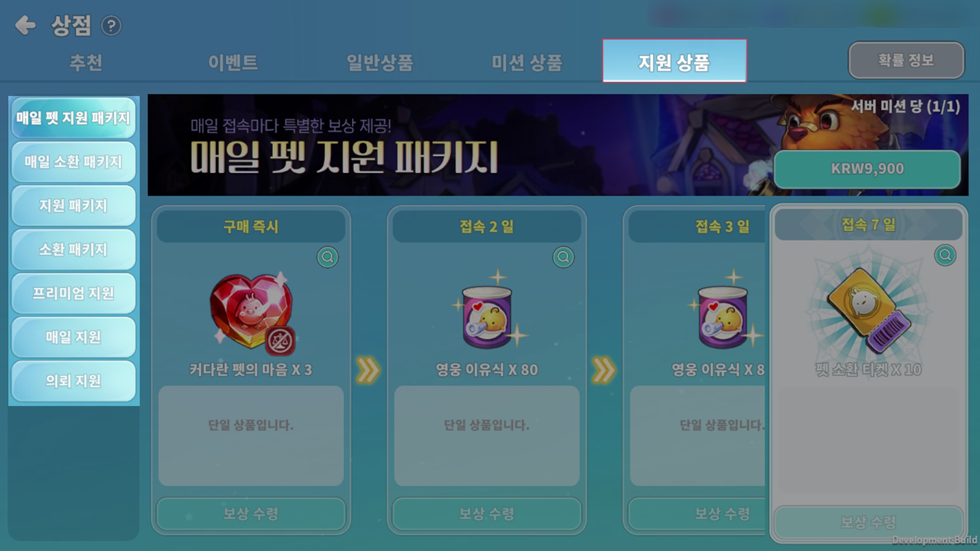This screenshot has width=980, height=551.
Task: Click the back arrow icon
Action: tap(25, 25)
